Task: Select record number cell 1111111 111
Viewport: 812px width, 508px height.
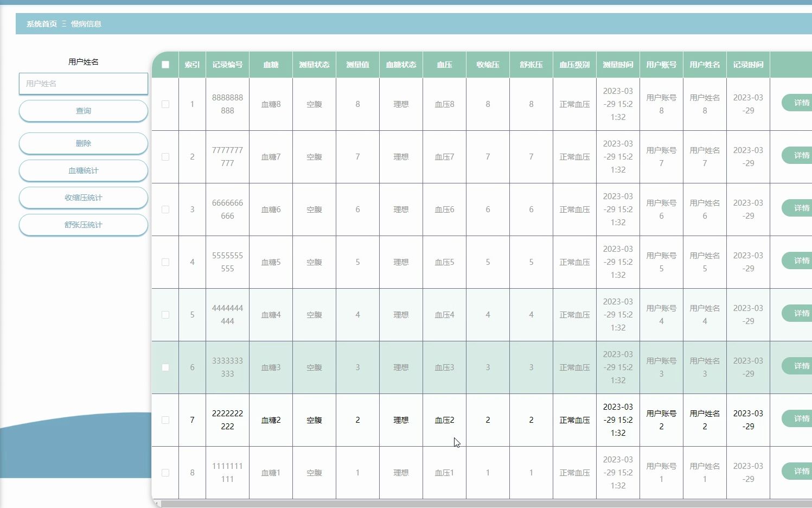Action: point(227,473)
